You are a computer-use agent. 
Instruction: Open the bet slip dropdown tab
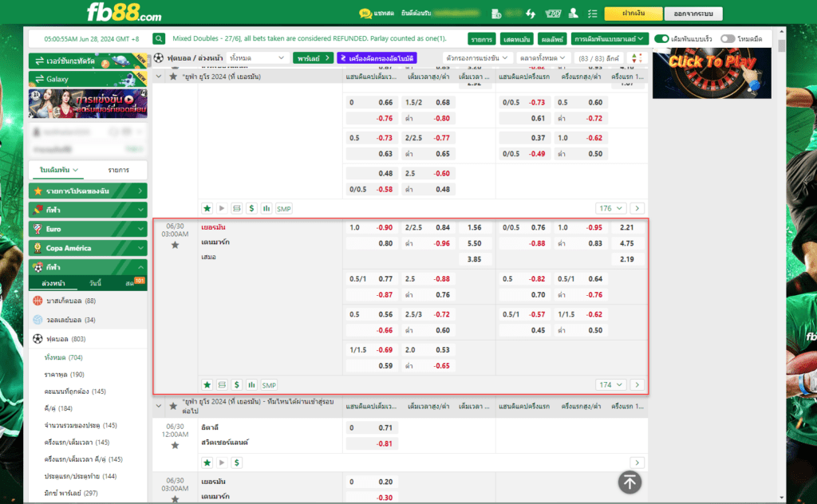click(59, 170)
